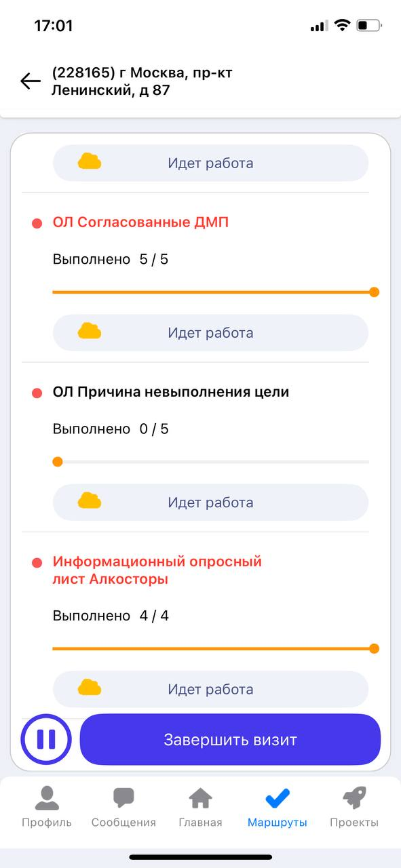Tap cloud icon under ОЛ Согласованные ДМП
Screen dimensions: 401x868
89,332
